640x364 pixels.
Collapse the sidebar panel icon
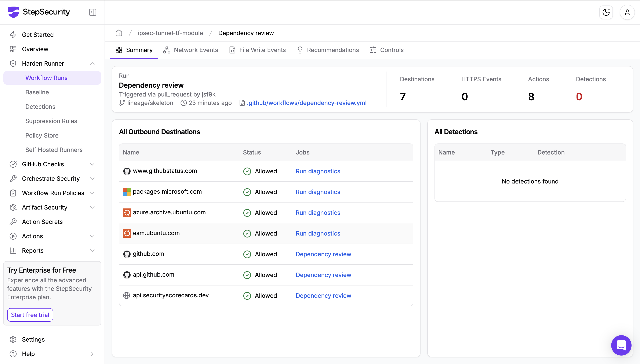coord(92,12)
